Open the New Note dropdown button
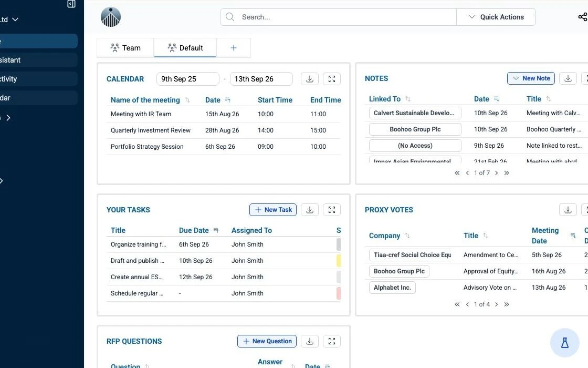588x368 pixels. click(x=531, y=78)
